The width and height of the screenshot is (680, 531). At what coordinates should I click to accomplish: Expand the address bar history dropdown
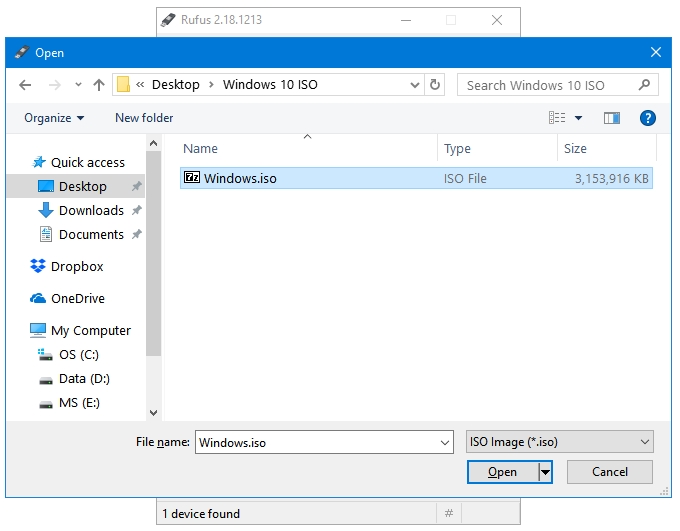point(415,85)
